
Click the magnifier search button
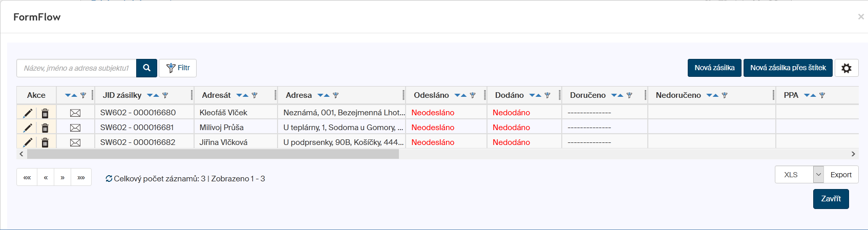146,68
